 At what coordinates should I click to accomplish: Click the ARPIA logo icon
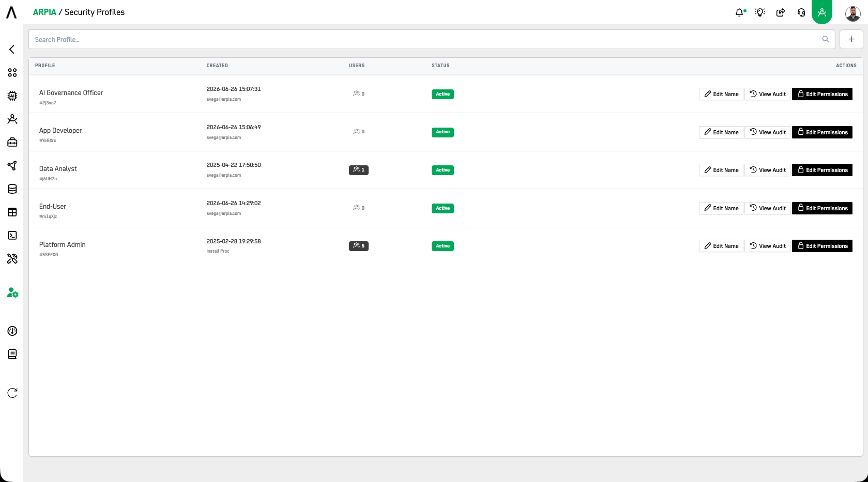point(11,12)
